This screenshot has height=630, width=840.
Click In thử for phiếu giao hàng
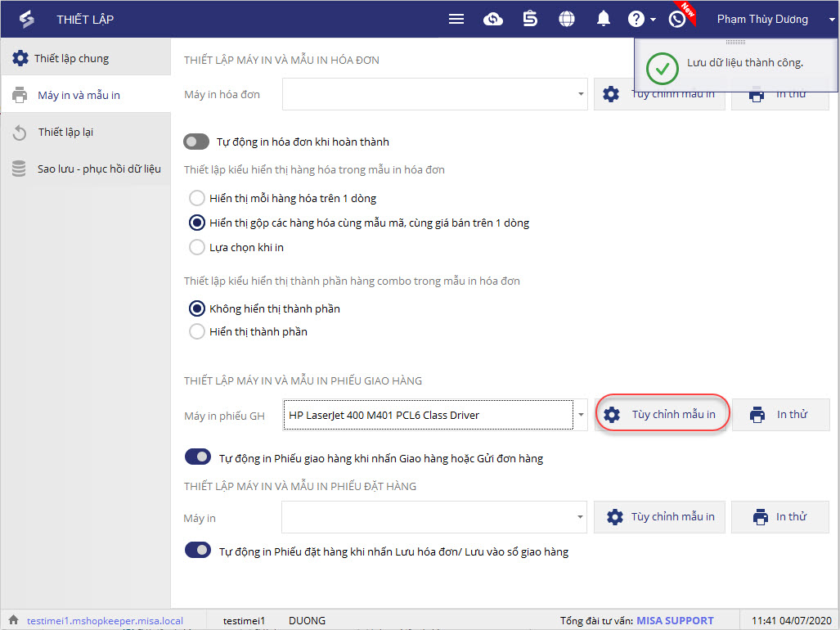point(780,414)
